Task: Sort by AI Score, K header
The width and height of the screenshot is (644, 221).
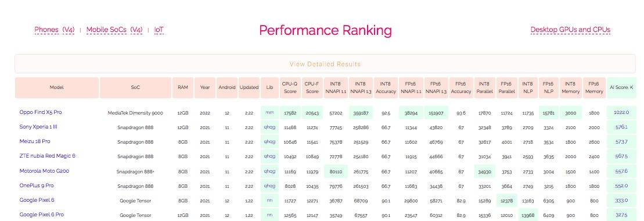Action: coord(621,88)
